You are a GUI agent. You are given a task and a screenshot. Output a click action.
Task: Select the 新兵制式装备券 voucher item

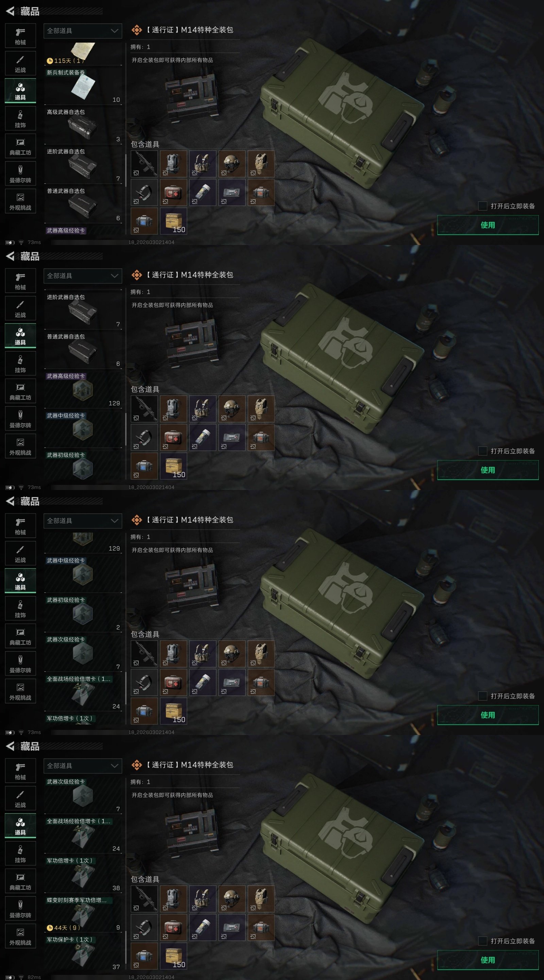click(83, 86)
